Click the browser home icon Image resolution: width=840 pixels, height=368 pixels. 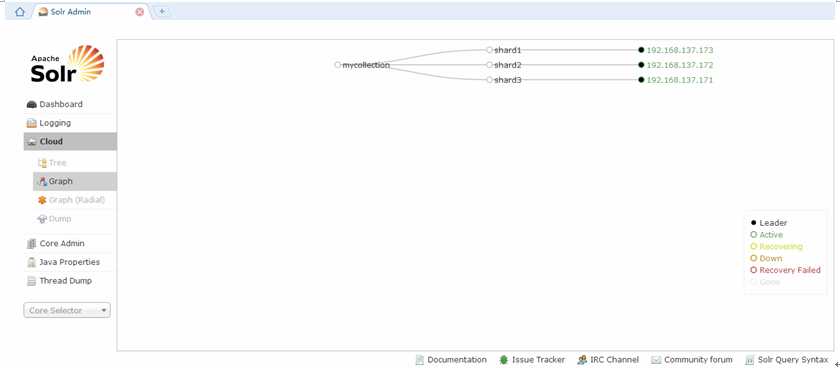pos(20,12)
